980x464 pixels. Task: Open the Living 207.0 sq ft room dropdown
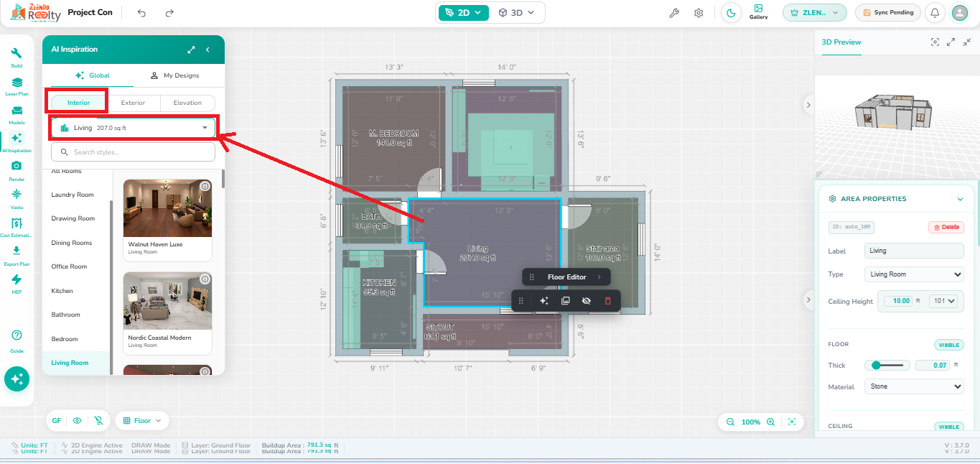pyautogui.click(x=134, y=128)
